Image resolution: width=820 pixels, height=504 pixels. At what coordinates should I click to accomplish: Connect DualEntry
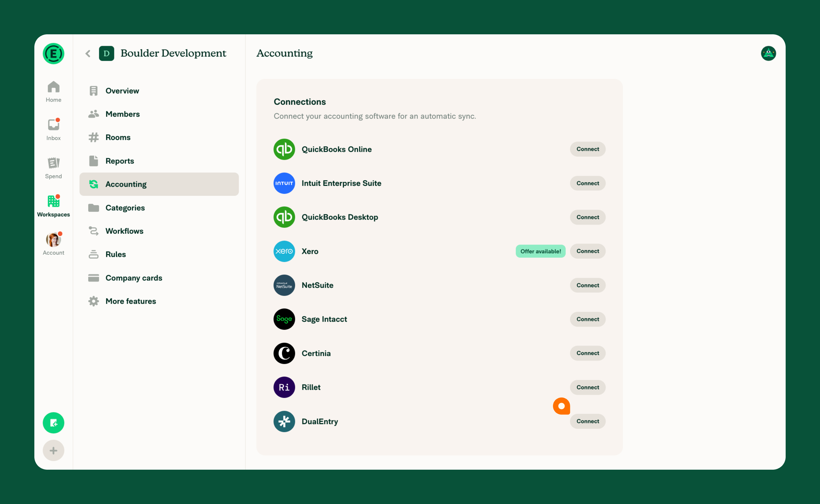click(587, 421)
